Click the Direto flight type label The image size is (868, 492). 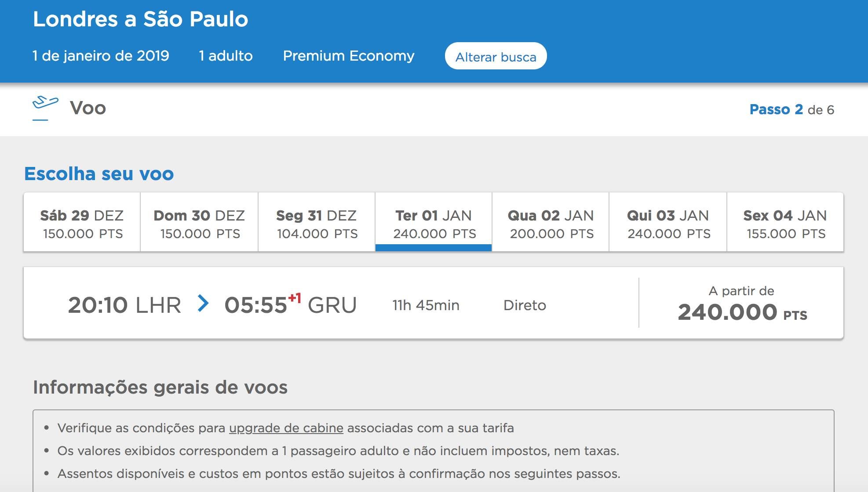pyautogui.click(x=525, y=305)
